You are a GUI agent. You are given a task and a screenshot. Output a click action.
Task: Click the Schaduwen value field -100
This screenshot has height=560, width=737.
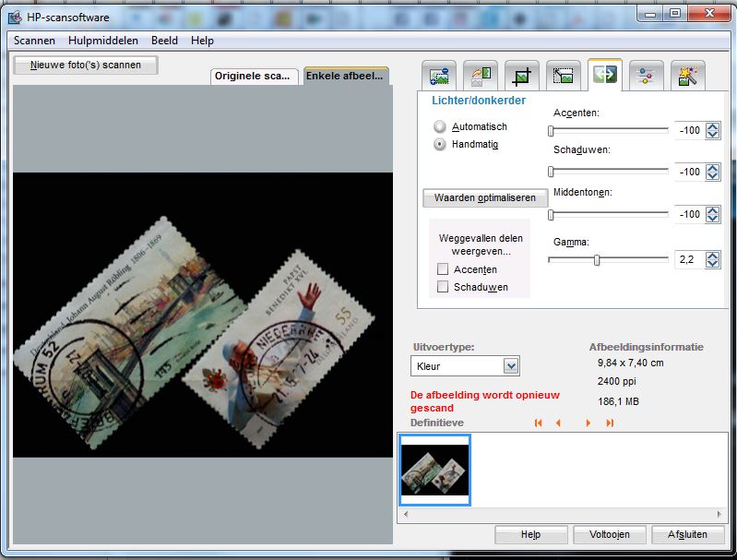coord(690,173)
